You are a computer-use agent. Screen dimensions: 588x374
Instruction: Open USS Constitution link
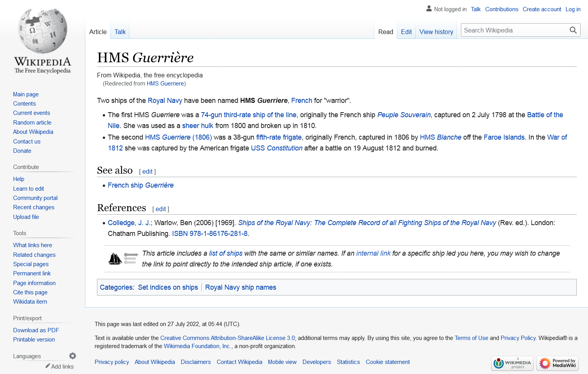click(277, 148)
